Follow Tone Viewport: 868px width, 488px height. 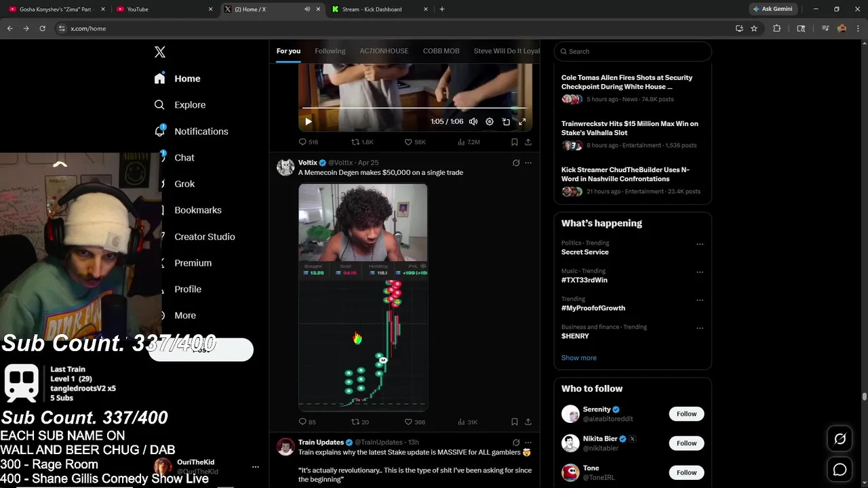pos(686,472)
